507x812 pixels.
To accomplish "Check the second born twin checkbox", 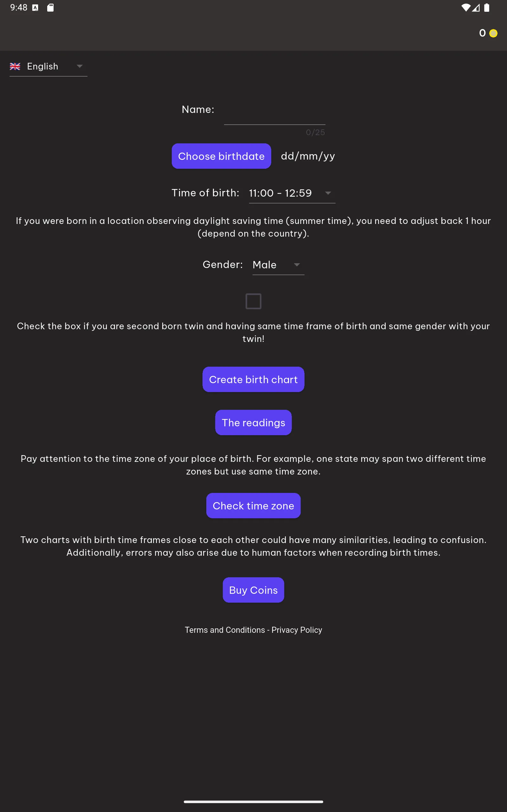I will pyautogui.click(x=253, y=301).
